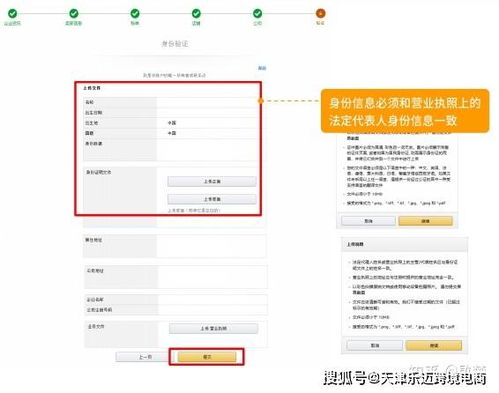
Task: Click the 身份验证 page heading
Action: 175,44
